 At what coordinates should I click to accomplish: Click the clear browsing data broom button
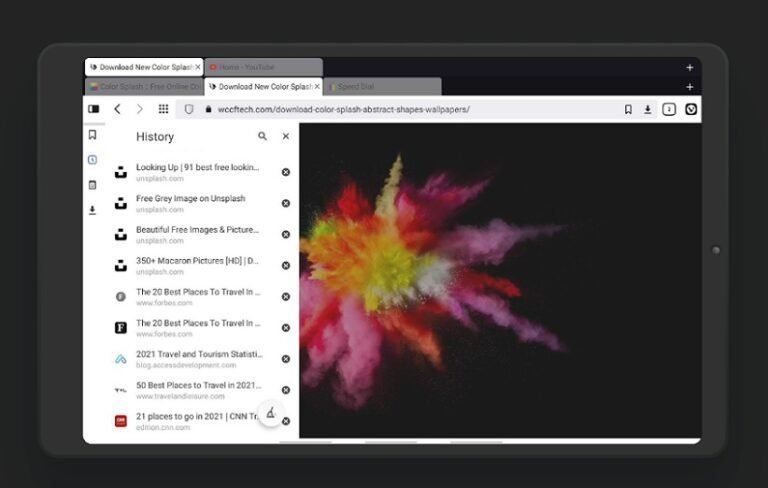[x=270, y=413]
